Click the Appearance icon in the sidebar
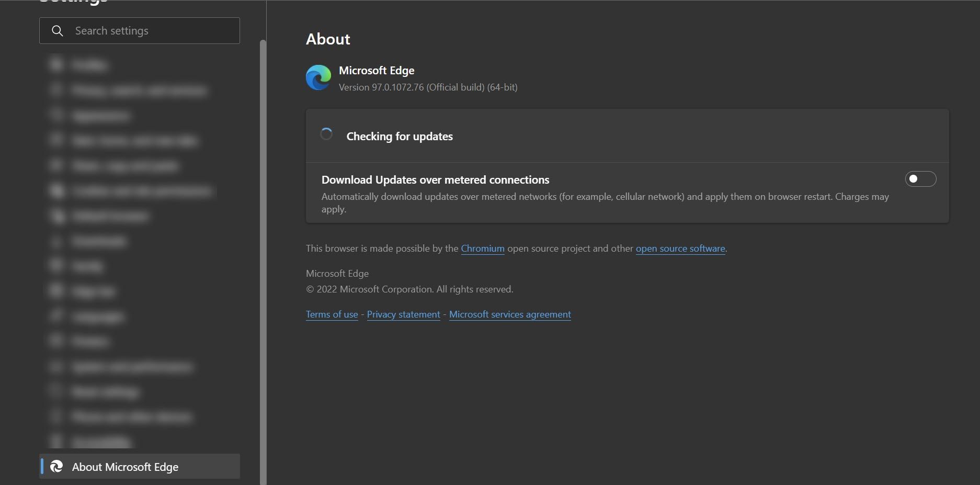This screenshot has width=980, height=485. [x=56, y=115]
